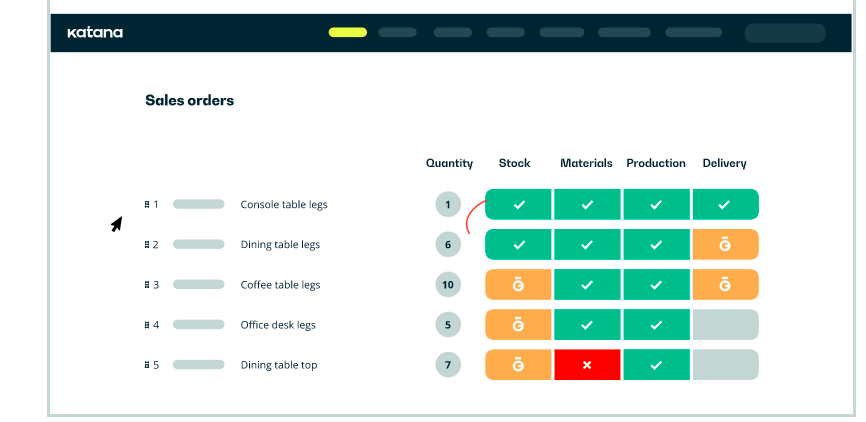Image resolution: width=866 pixels, height=422 pixels.
Task: Click the account button in top right
Action: (x=784, y=33)
